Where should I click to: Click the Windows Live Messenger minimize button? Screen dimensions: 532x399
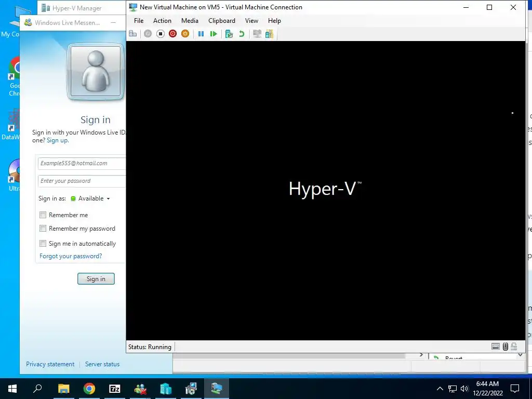click(113, 23)
